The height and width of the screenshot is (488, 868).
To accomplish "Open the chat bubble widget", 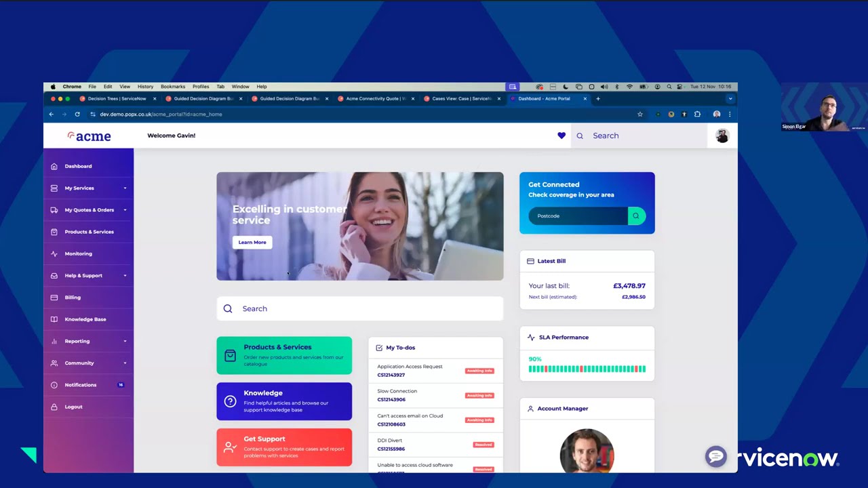I will point(715,457).
